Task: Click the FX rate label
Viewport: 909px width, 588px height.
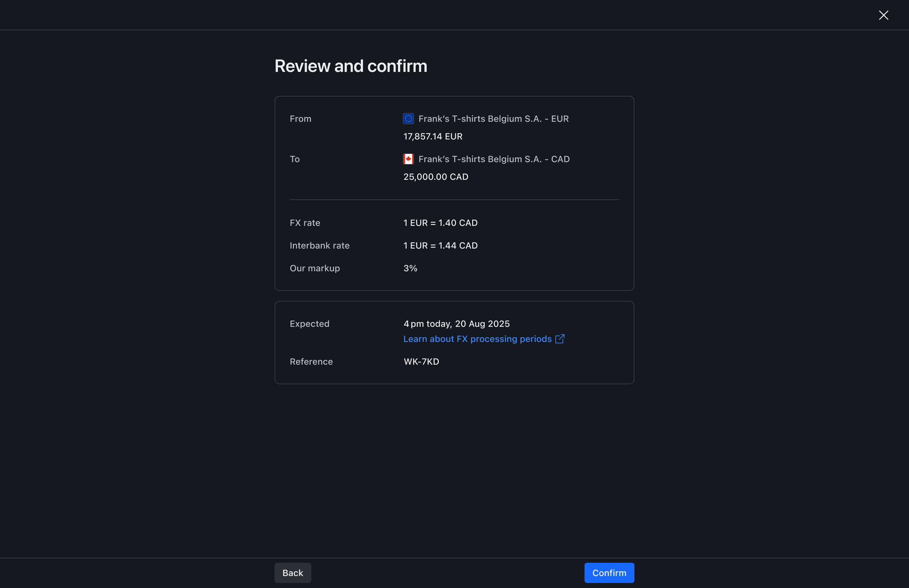Action: coord(305,223)
